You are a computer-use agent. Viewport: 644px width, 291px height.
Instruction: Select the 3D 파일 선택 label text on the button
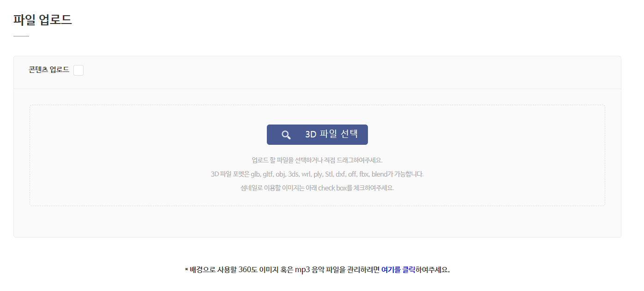tap(331, 134)
